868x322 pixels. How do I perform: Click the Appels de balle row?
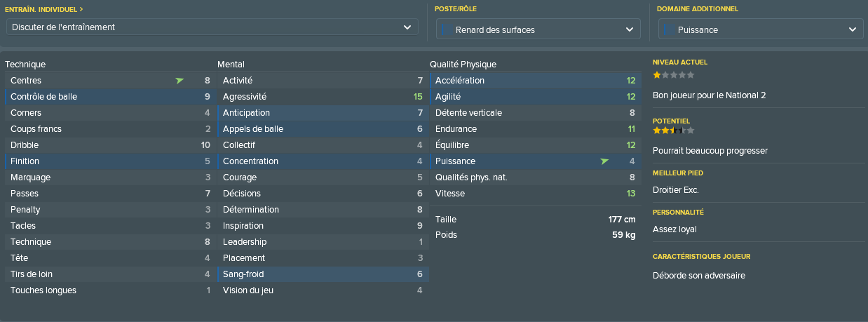(322, 129)
